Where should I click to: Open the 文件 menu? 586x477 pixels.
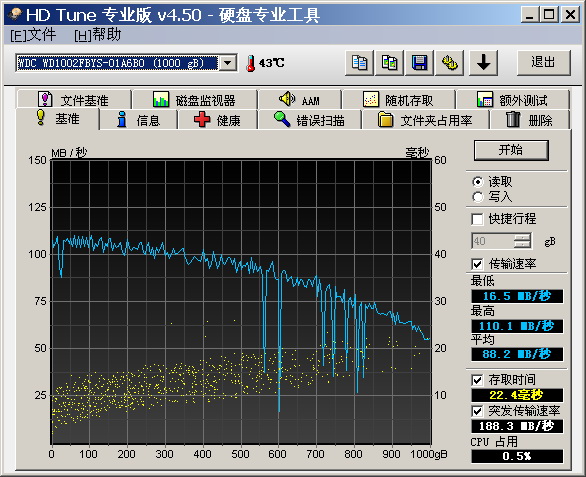tap(33, 36)
